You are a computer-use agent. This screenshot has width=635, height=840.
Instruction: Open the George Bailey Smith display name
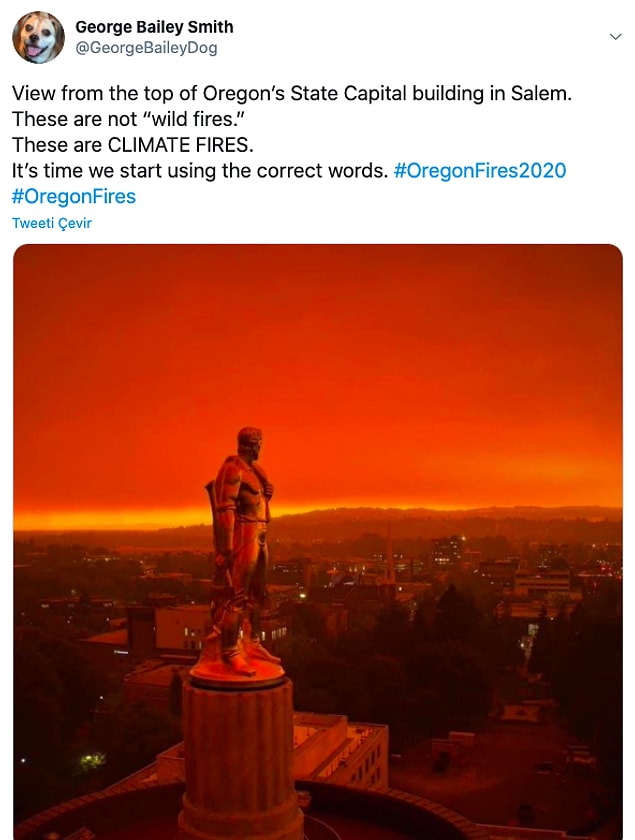click(154, 27)
